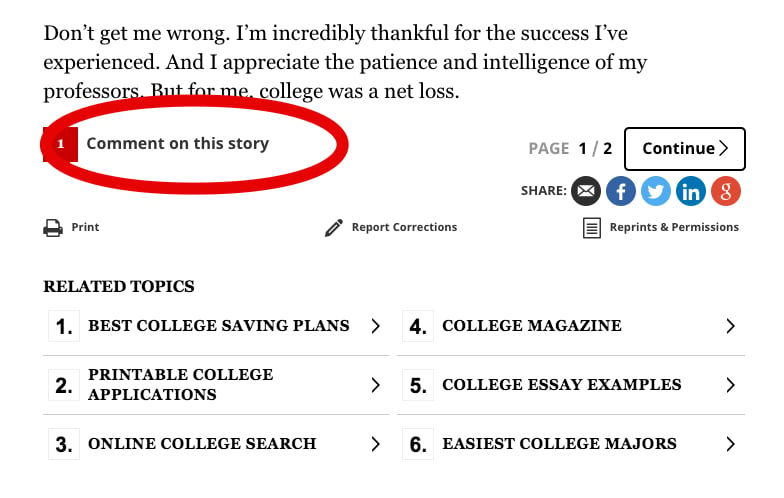
Task: Click the pencil icon for corrections
Action: [334, 228]
